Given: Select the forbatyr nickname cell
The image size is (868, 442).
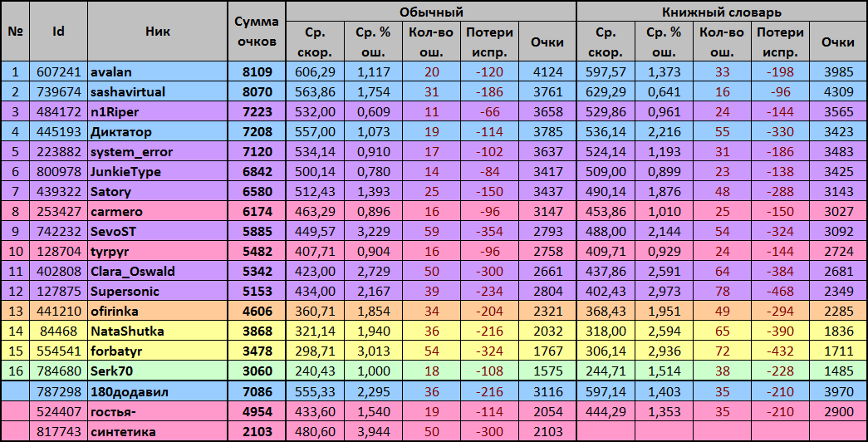Looking at the screenshot, I should click(x=157, y=351).
